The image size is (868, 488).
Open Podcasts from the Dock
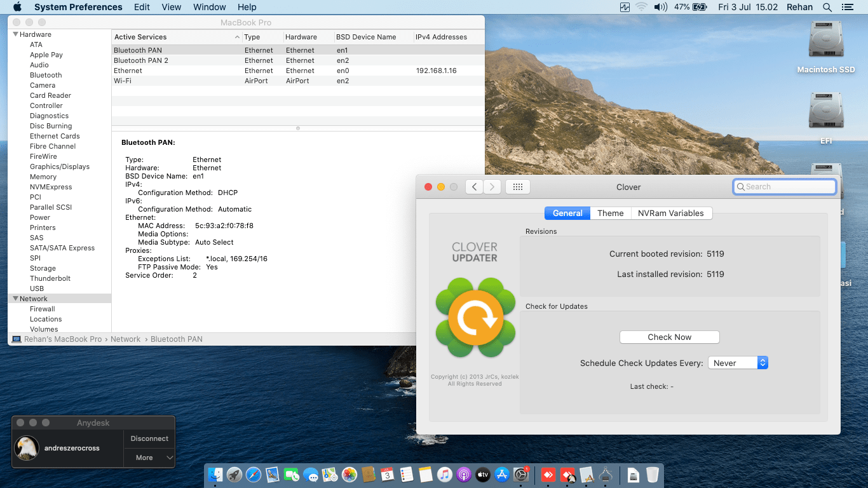(464, 475)
